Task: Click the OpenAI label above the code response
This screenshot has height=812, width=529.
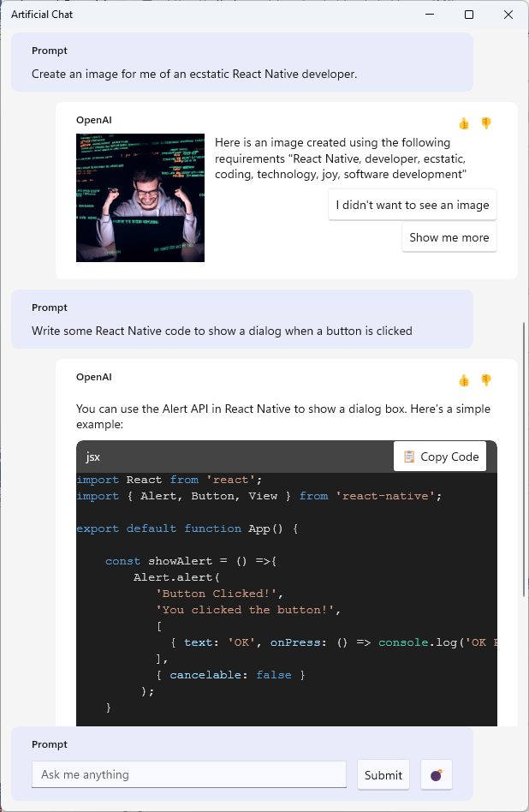Action: 94,377
